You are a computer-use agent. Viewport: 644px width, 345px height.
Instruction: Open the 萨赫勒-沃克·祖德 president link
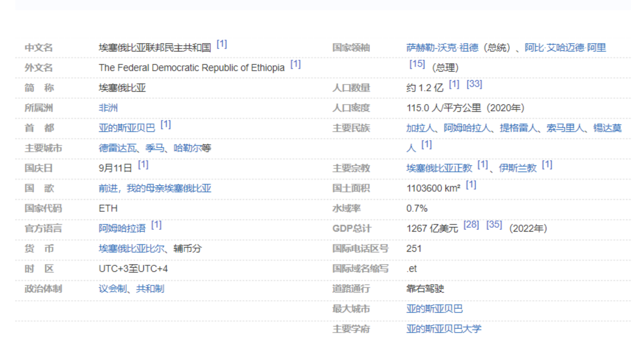pyautogui.click(x=442, y=48)
